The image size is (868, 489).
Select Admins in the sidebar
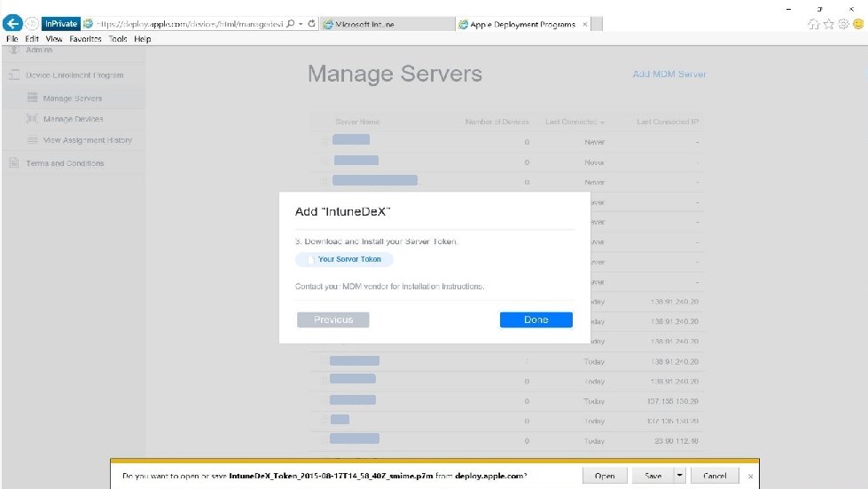pos(39,50)
